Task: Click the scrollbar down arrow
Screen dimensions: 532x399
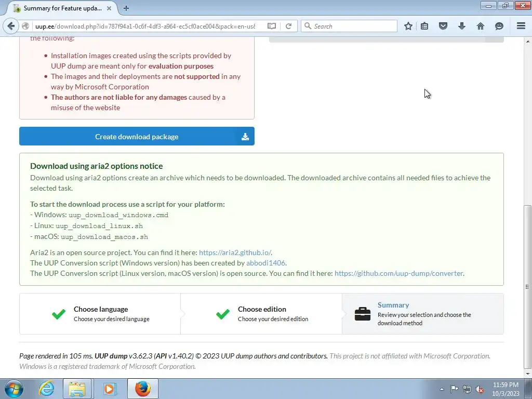Action: coord(527,374)
